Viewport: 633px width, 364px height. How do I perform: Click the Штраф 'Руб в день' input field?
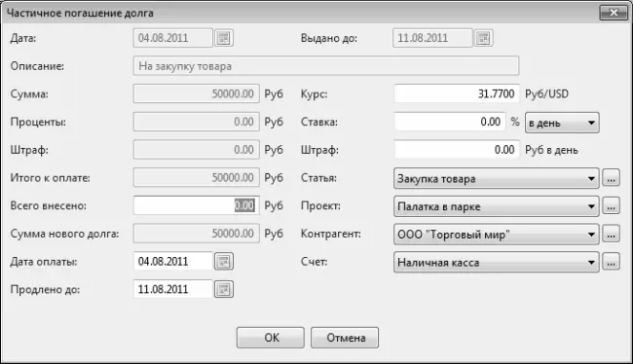pos(457,149)
